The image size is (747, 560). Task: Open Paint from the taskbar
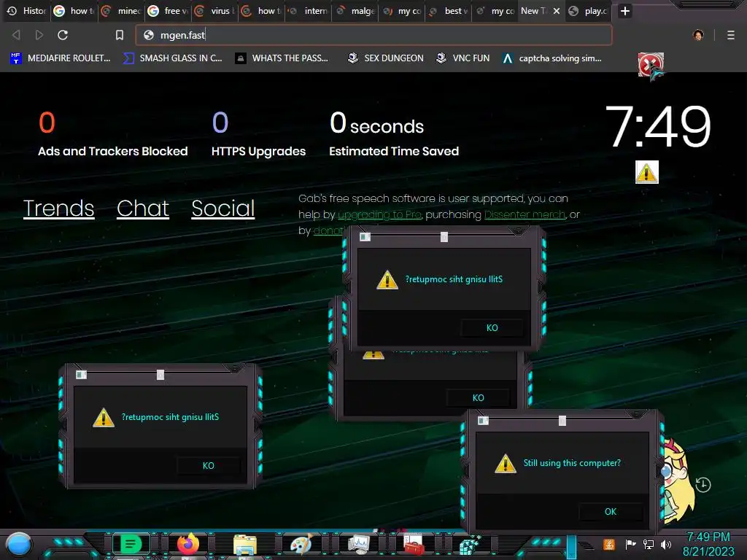point(301,545)
